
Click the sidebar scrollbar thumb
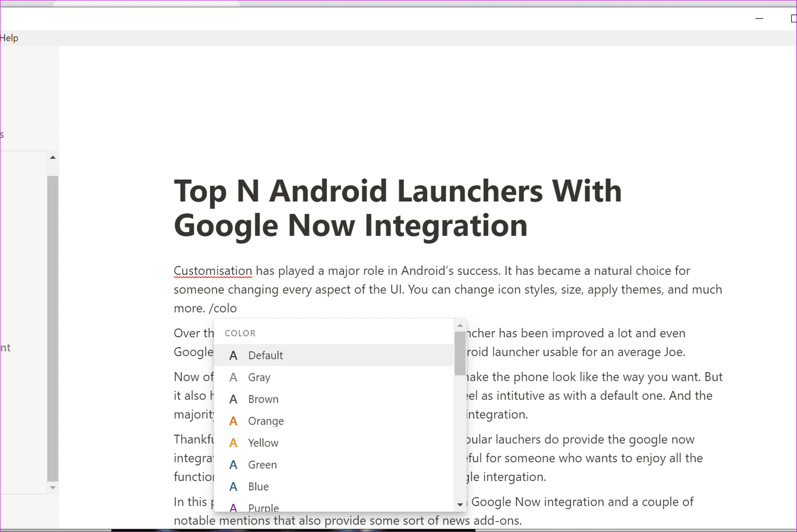click(x=53, y=328)
